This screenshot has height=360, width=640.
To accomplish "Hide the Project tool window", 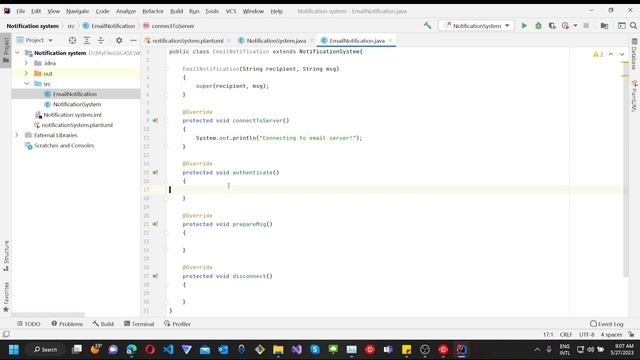I will (133, 40).
